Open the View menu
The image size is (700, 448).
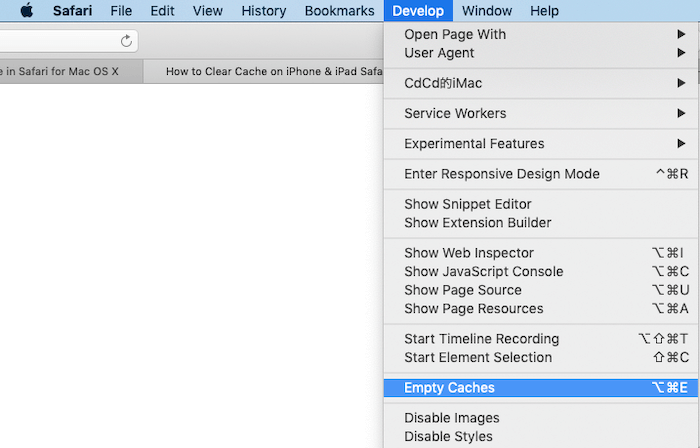click(208, 11)
